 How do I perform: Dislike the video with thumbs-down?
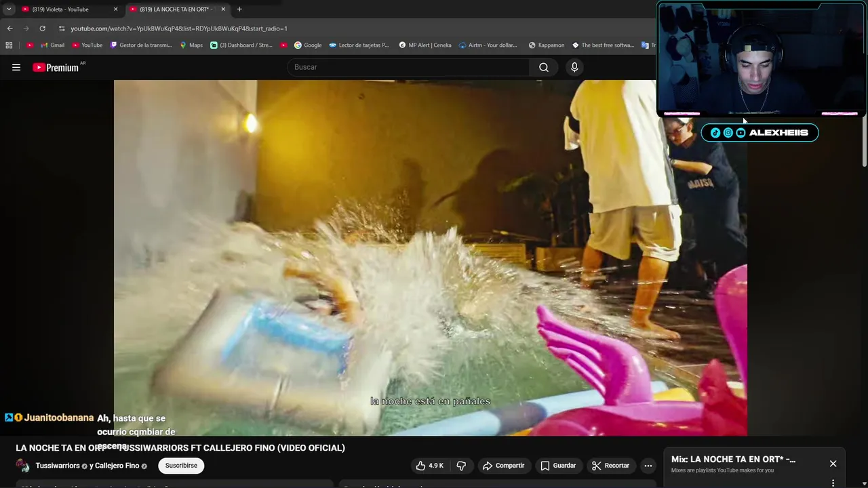pyautogui.click(x=461, y=466)
